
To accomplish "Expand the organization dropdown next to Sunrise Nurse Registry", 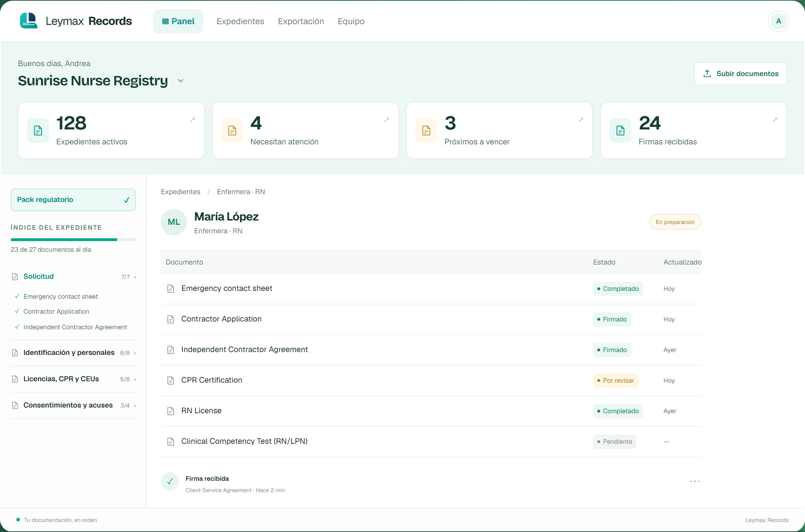I will pyautogui.click(x=181, y=81).
